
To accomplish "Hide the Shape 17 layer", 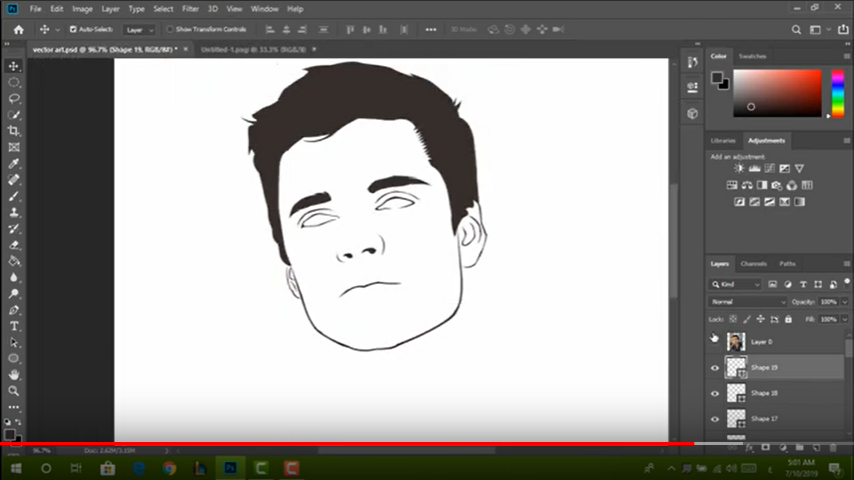I will click(715, 419).
